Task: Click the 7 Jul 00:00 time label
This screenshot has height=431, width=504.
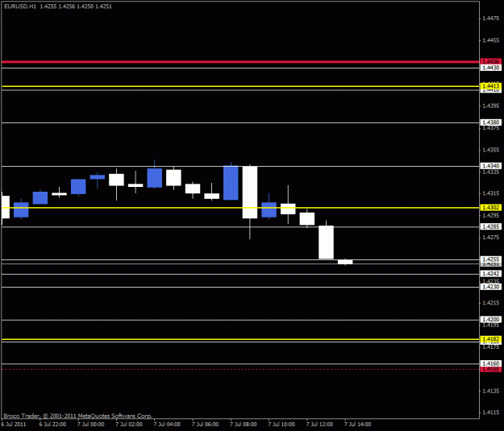Action: 91,425
